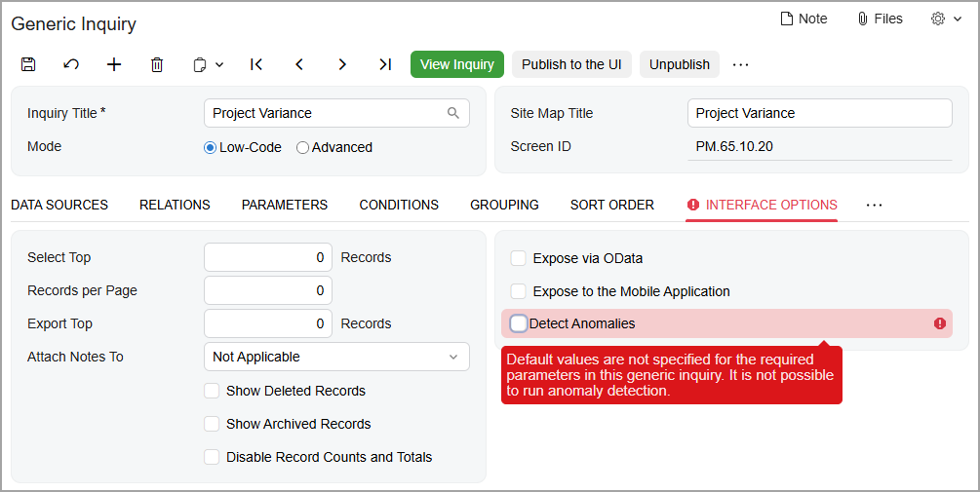Add a new record with plus icon
This screenshot has width=980, height=492.
(x=114, y=64)
